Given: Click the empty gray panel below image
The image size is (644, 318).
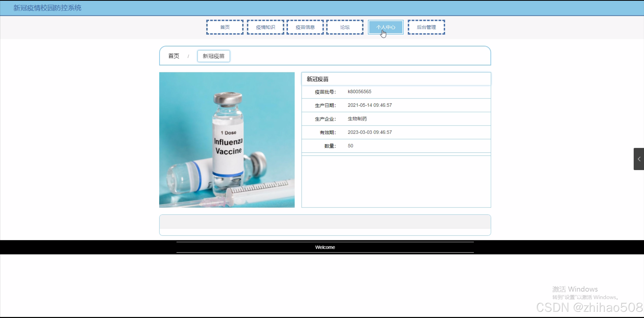Looking at the screenshot, I should pos(325,222).
